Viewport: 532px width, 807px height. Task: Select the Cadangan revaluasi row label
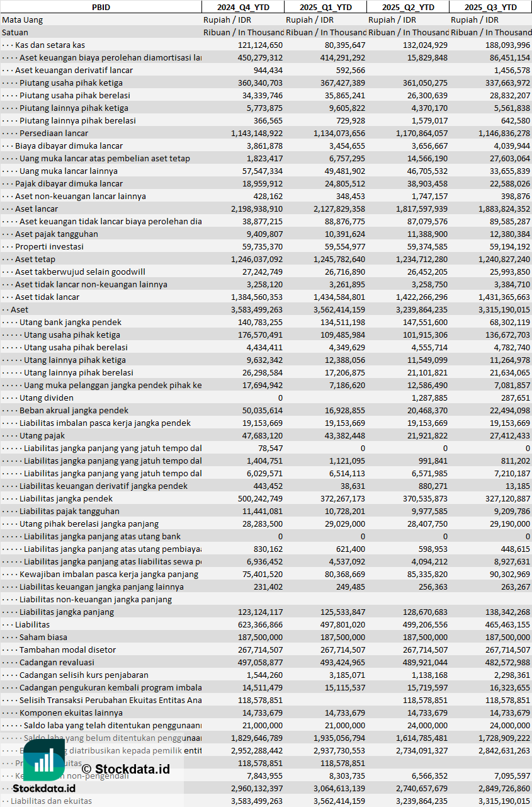coord(57,662)
